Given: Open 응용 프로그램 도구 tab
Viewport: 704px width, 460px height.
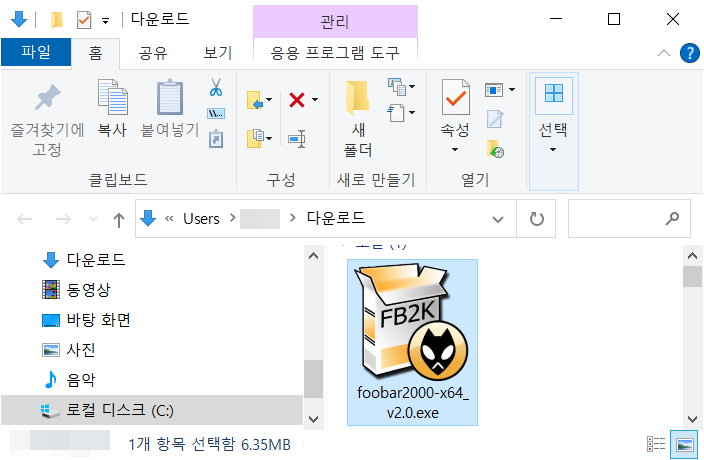Looking at the screenshot, I should (335, 53).
